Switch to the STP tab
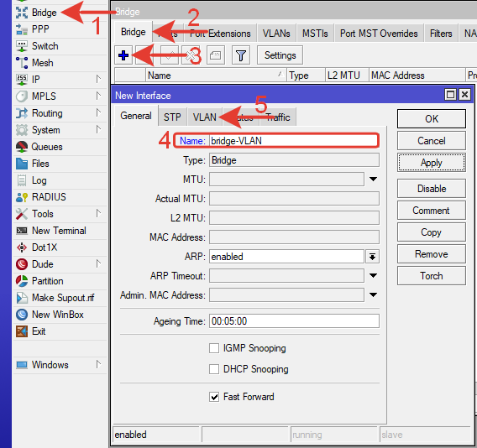 click(x=172, y=117)
